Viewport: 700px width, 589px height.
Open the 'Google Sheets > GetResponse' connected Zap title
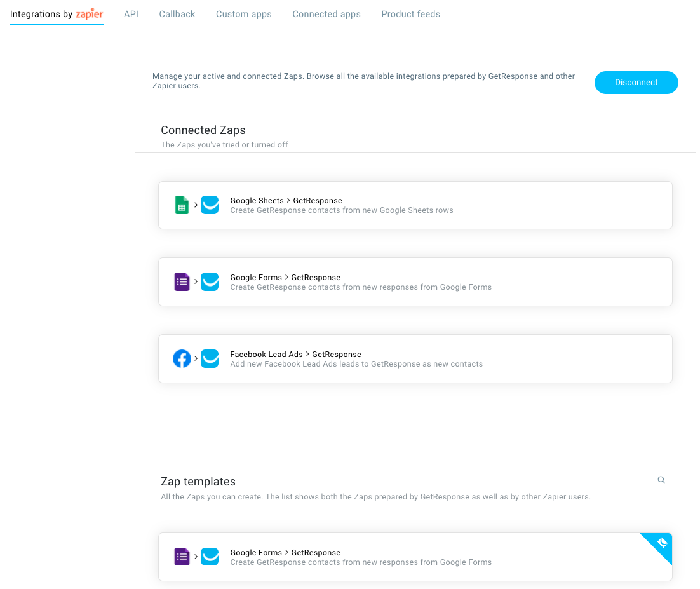286,201
